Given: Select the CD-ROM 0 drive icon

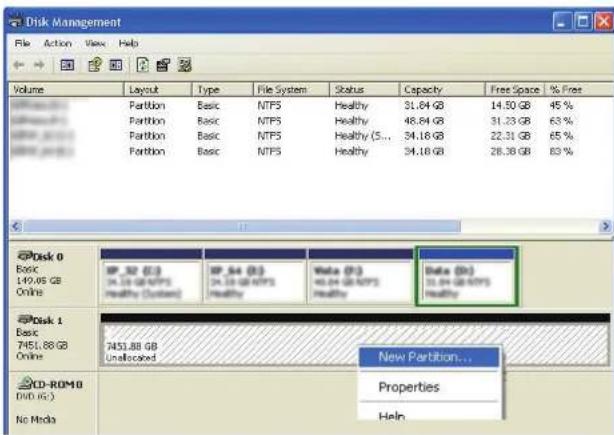Looking at the screenshot, I should 25,383.
